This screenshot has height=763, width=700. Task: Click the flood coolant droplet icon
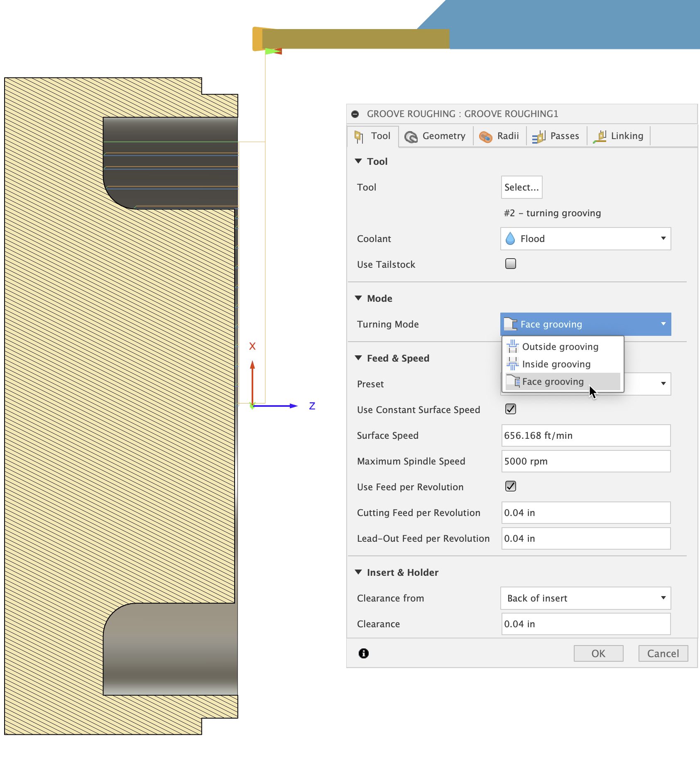512,239
